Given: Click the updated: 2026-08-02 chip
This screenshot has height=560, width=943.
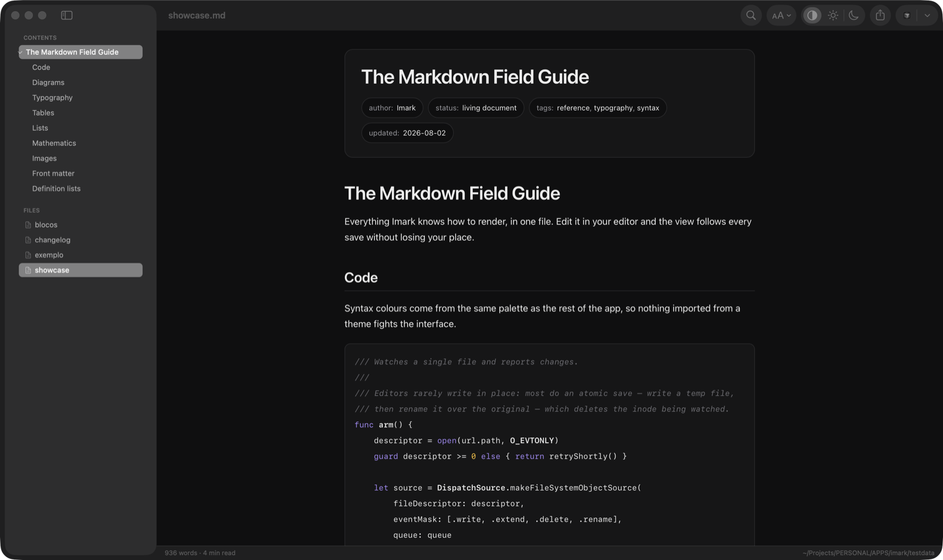Looking at the screenshot, I should (407, 133).
